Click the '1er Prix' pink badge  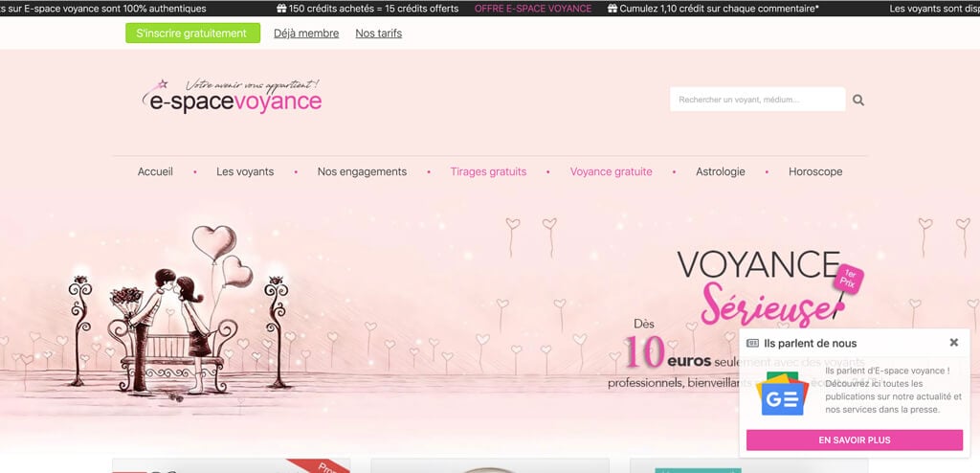(x=848, y=279)
